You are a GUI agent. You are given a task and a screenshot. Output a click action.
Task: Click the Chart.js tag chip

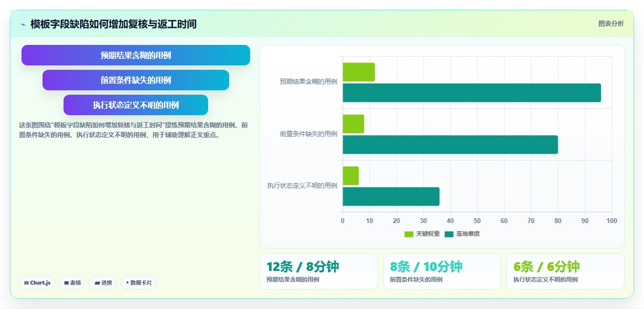(37, 283)
